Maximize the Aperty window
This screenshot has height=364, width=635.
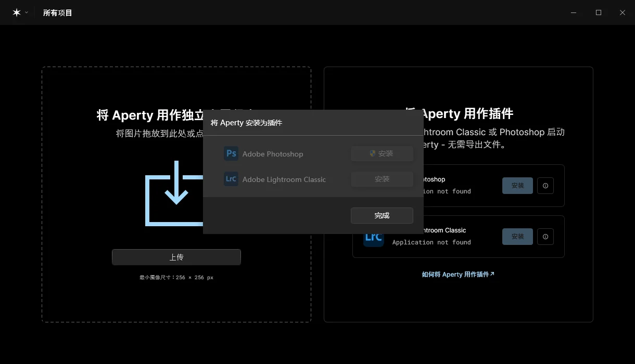click(599, 12)
